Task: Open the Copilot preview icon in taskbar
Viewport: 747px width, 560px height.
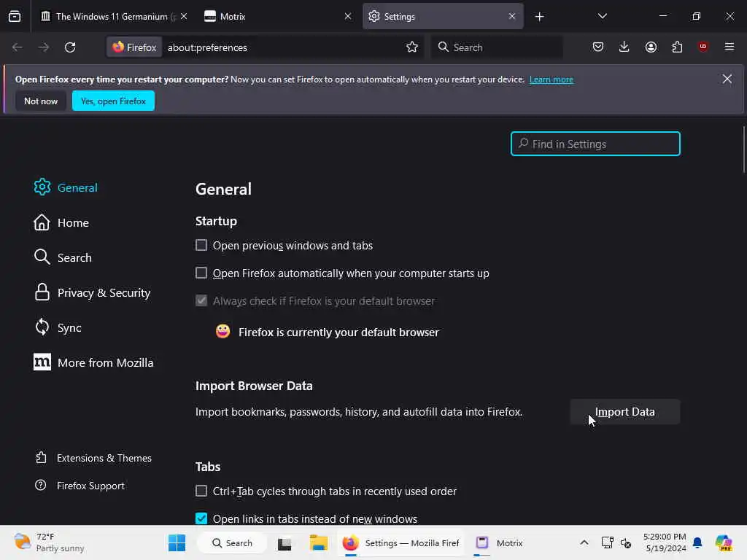Action: 723,542
